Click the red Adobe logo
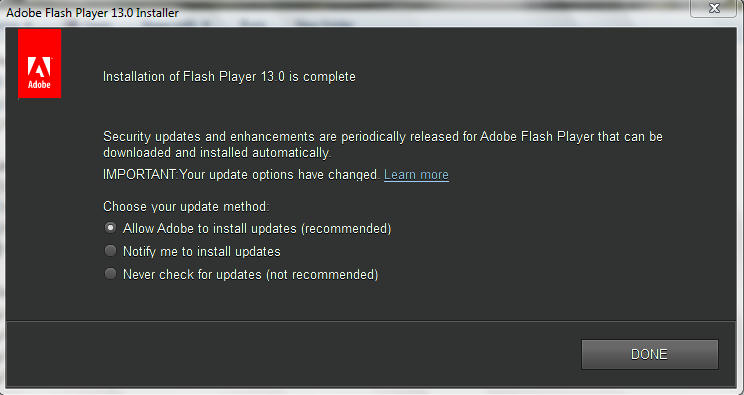The width and height of the screenshot is (744, 395). pos(39,63)
